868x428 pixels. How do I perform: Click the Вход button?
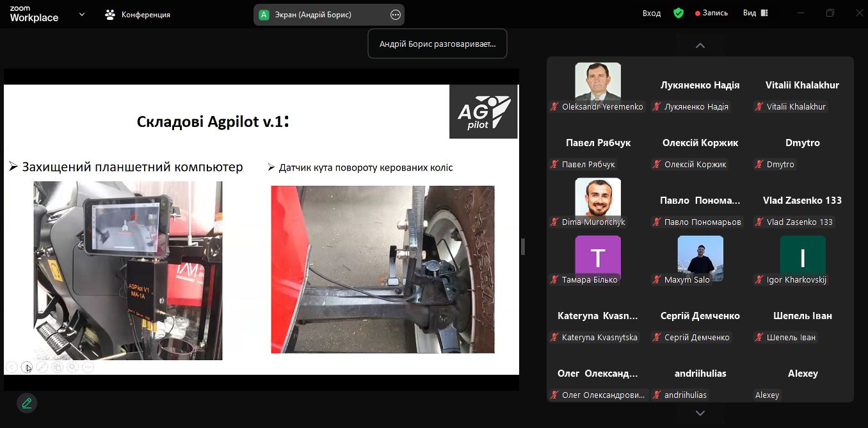(652, 13)
